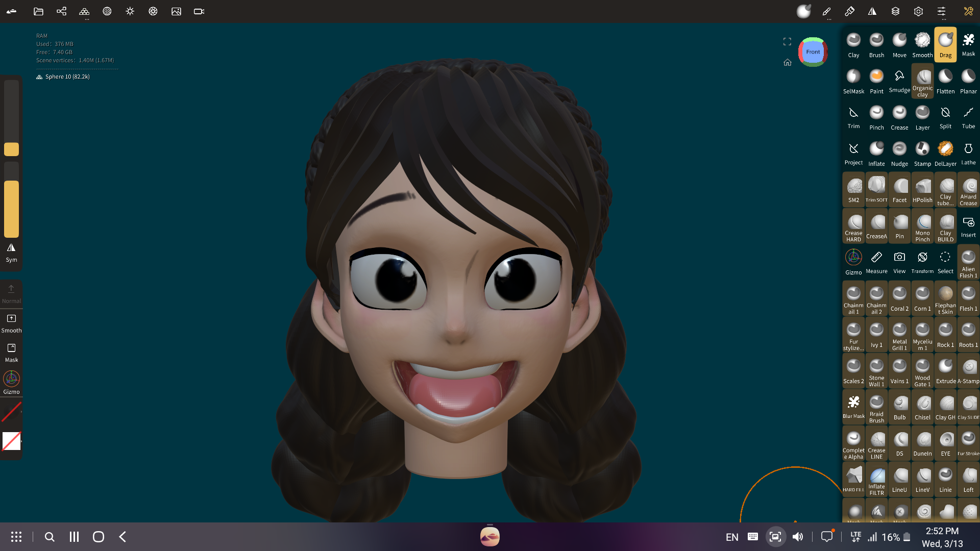Select the Measure tool

pyautogui.click(x=876, y=262)
